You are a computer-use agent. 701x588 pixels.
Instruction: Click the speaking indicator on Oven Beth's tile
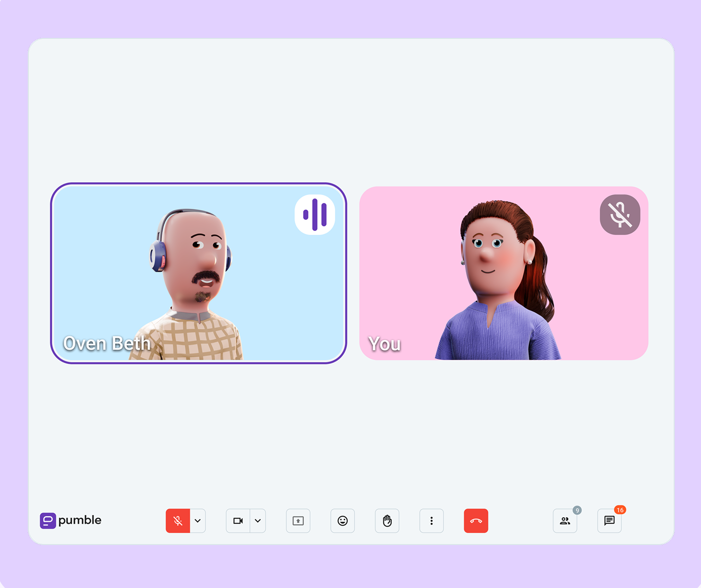point(315,214)
